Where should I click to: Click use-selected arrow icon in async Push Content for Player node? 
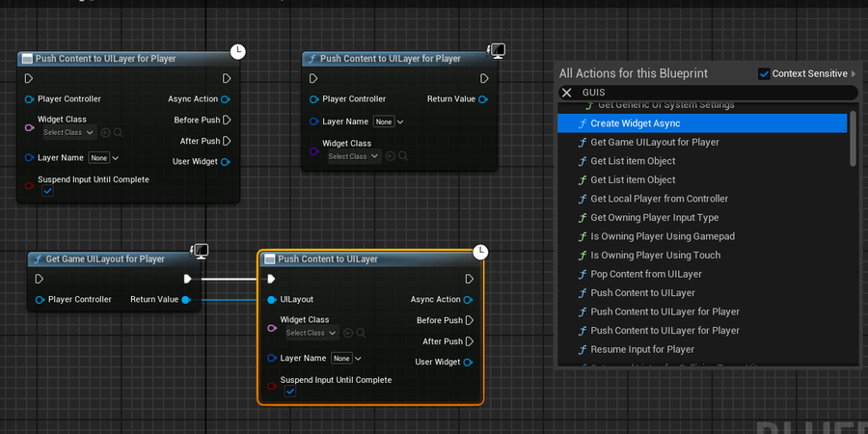coord(106,133)
